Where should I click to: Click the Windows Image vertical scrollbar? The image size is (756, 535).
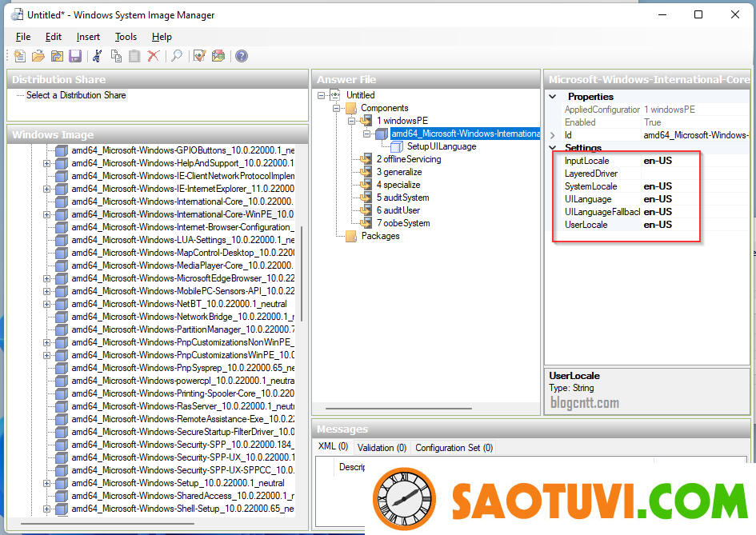coord(302,273)
